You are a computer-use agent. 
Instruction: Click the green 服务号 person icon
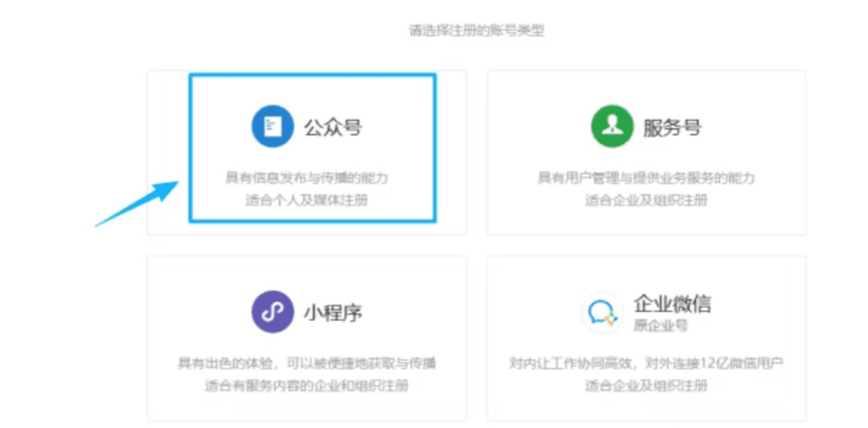point(612,127)
